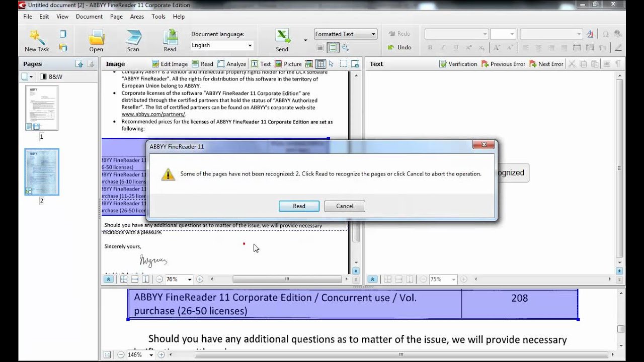
Task: Click the New Task wizard icon
Action: coord(37,40)
